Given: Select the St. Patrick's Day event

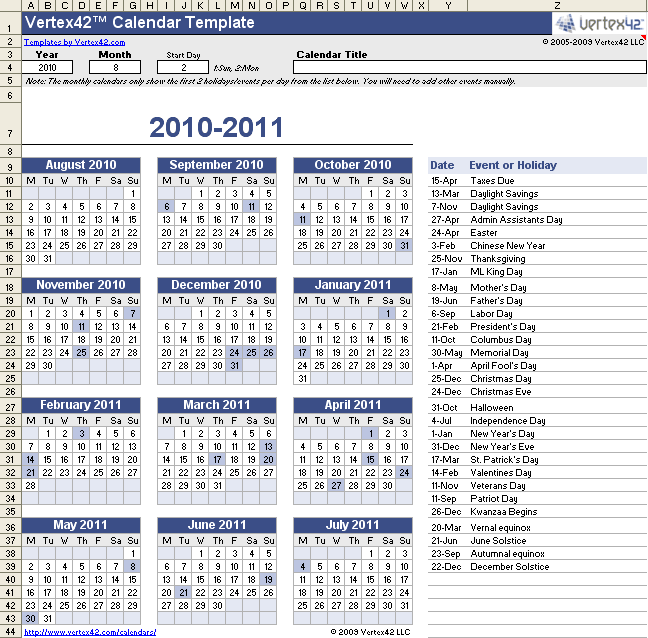Looking at the screenshot, I should [x=504, y=460].
